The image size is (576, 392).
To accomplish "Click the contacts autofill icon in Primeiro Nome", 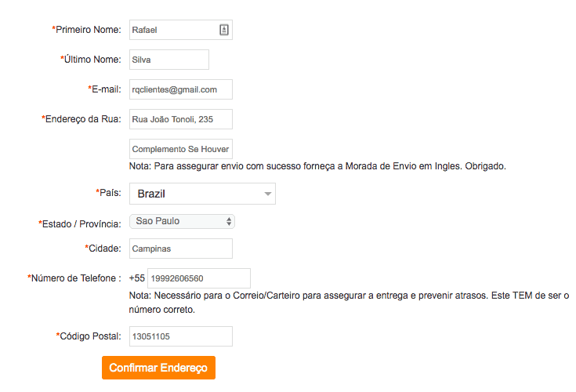I will [x=224, y=30].
